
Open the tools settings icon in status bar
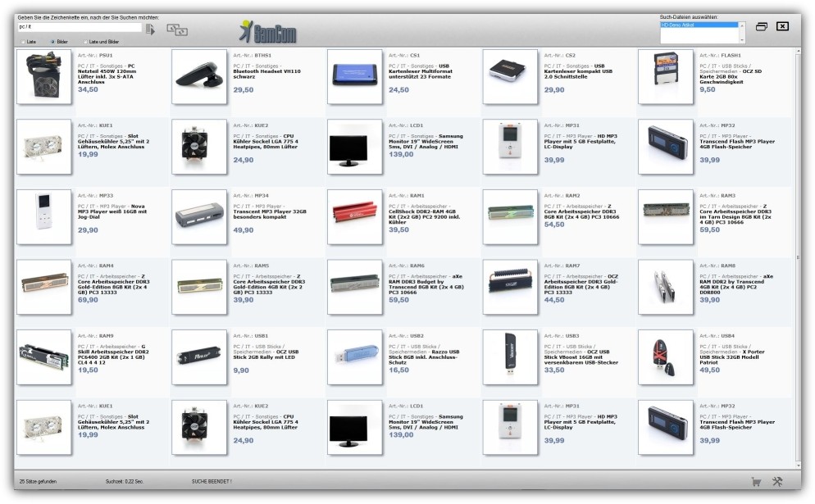[777, 481]
